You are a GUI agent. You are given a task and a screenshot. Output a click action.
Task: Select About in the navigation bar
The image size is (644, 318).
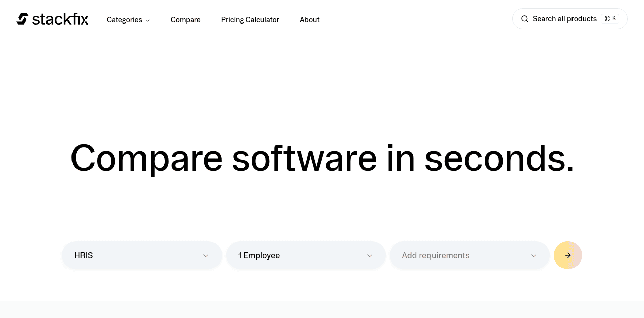tap(309, 20)
